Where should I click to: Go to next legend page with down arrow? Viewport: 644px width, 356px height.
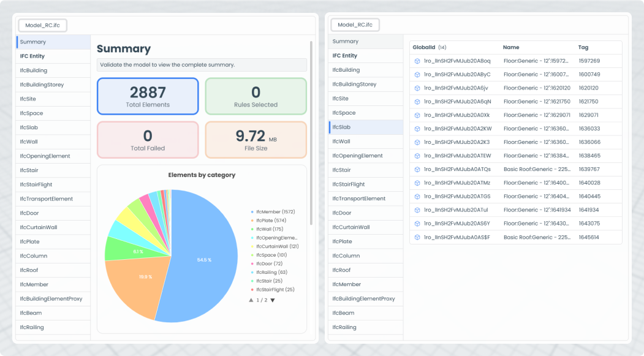click(273, 300)
